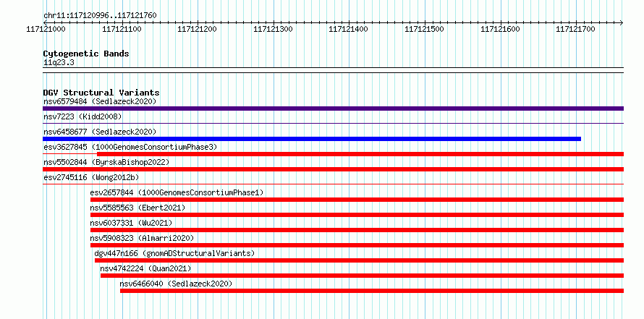Click nsv5908323 (Almarri2020) variant label
Viewport: 644px width, 319px height.
pos(142,238)
